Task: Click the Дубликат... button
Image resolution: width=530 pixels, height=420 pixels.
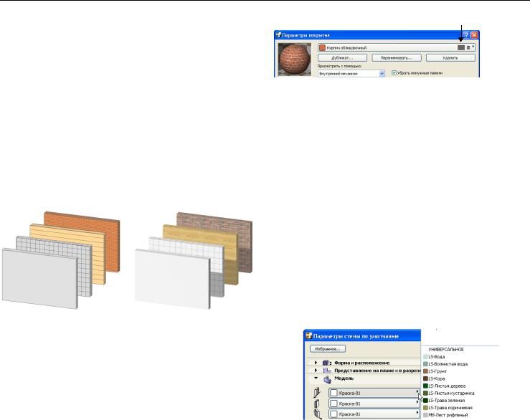Action: 342,58
